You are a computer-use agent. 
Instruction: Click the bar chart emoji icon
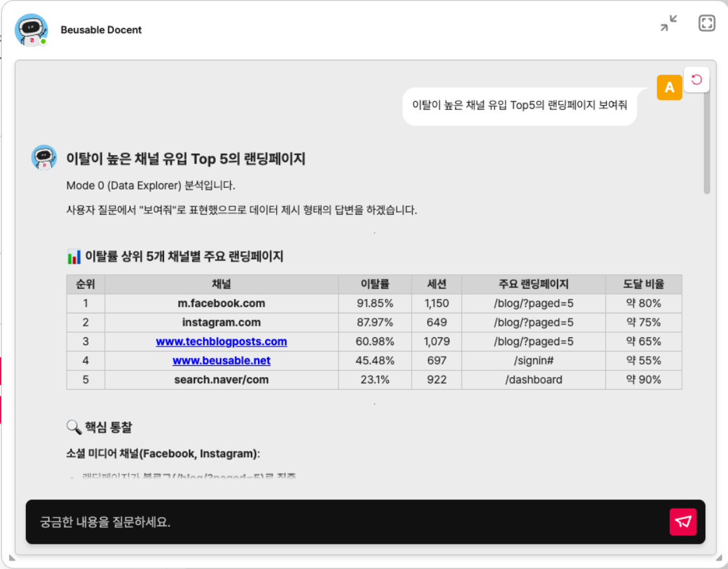74,256
